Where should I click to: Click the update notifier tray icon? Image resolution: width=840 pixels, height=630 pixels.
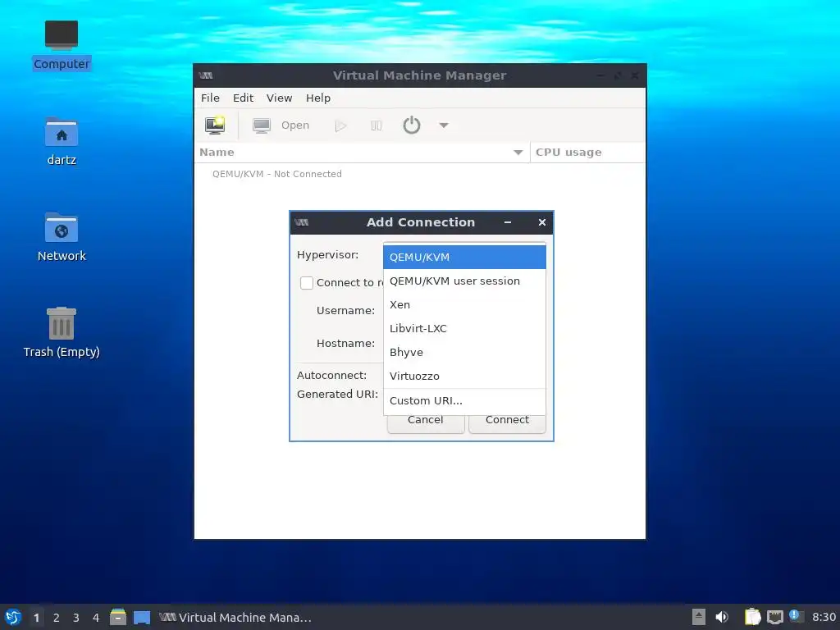[x=796, y=616]
